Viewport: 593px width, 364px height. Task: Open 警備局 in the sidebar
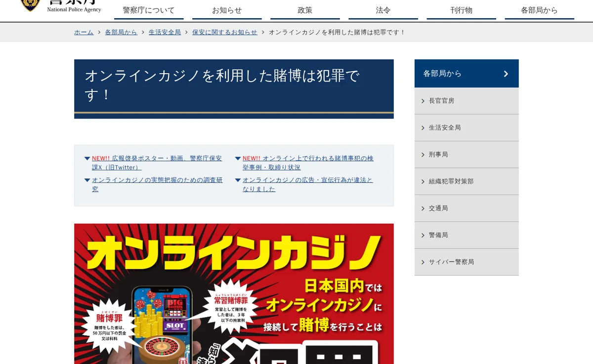(x=466, y=235)
